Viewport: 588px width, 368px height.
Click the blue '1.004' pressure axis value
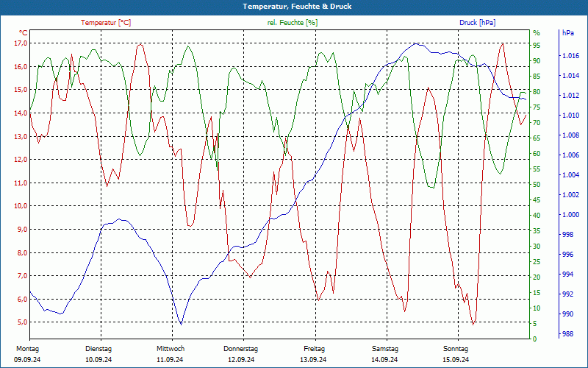coord(571,175)
